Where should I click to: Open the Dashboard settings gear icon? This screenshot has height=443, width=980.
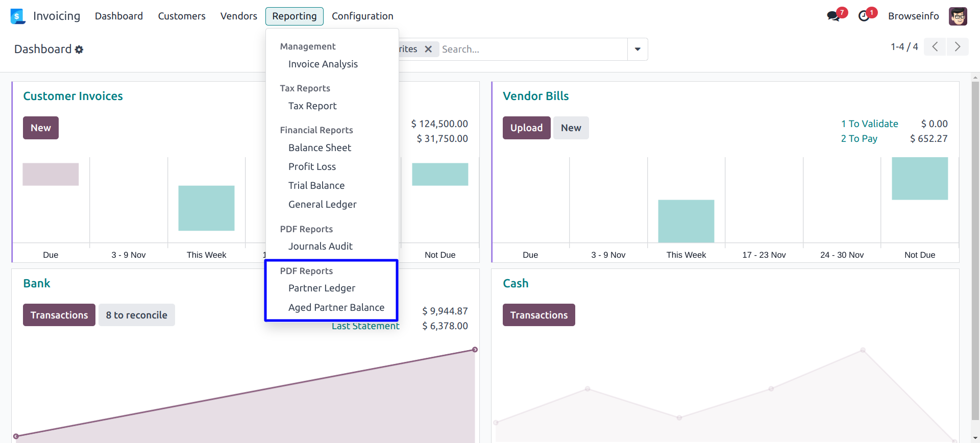[79, 50]
